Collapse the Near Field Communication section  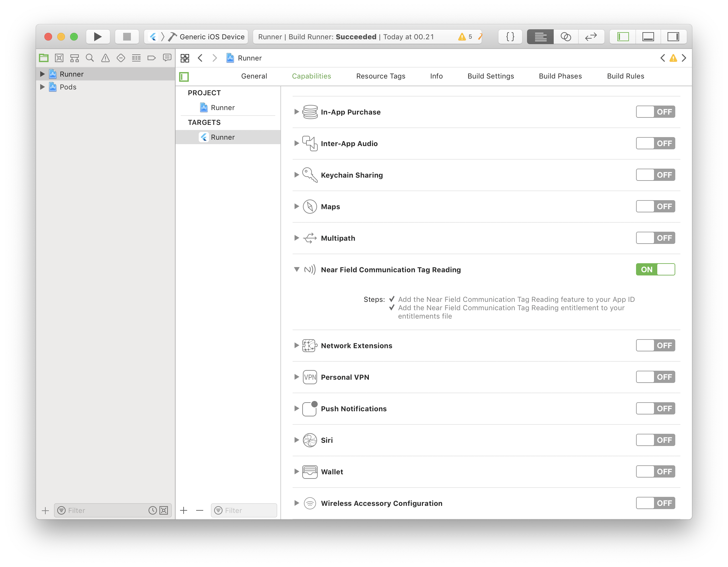[296, 269]
